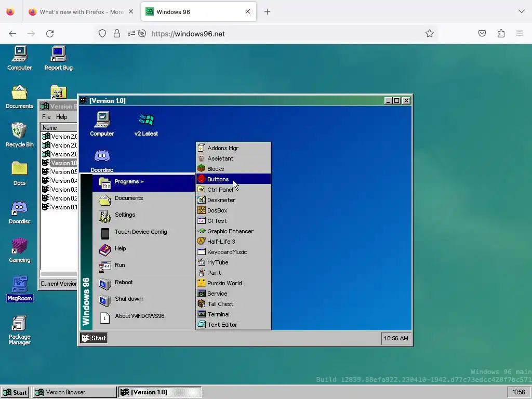
Task: Launch Deskmeter from Programs list
Action: coord(233,200)
